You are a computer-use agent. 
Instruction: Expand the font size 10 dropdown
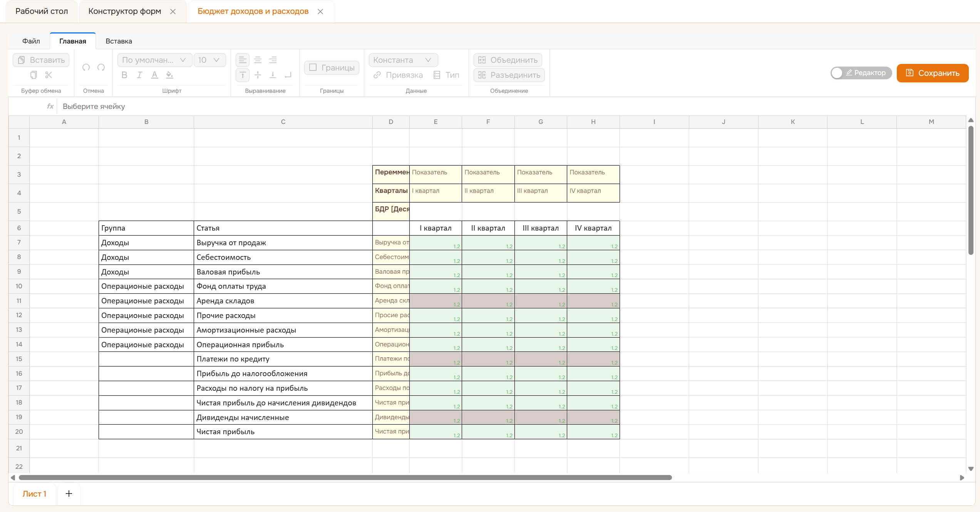click(209, 60)
